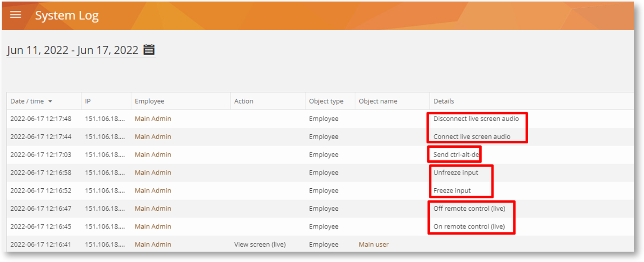Select Employee object type in 12:16:41 row
This screenshot has height=262, width=644.
point(324,244)
